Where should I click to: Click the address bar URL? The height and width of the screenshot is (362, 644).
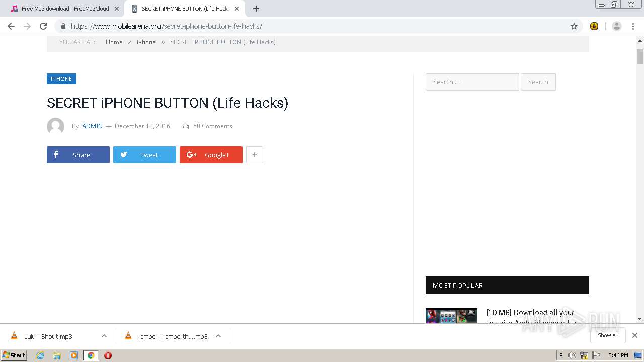coord(167,26)
